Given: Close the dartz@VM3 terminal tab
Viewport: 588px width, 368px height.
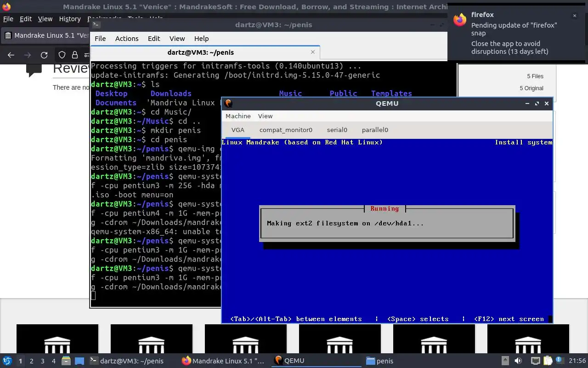Looking at the screenshot, I should pyautogui.click(x=313, y=52).
